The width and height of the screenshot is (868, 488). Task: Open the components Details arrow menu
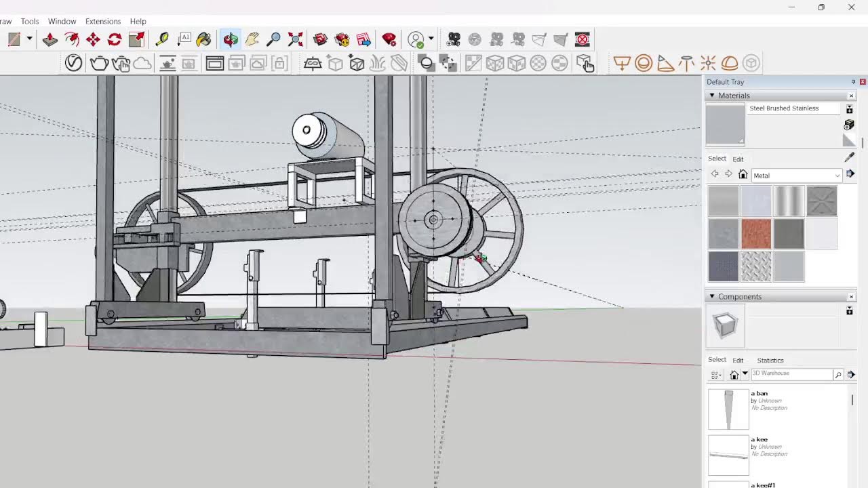(851, 374)
